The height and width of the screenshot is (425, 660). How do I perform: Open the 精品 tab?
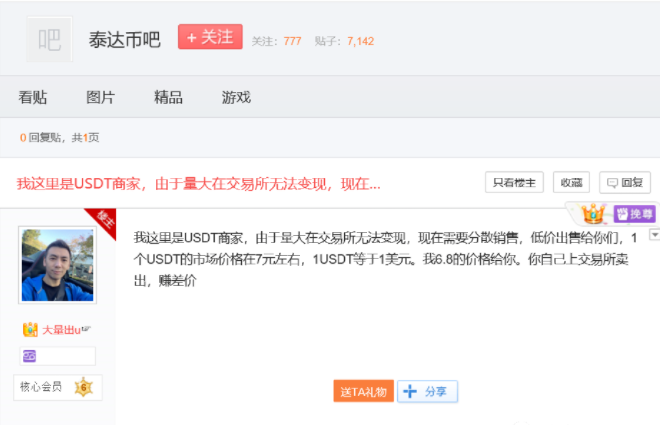168,97
